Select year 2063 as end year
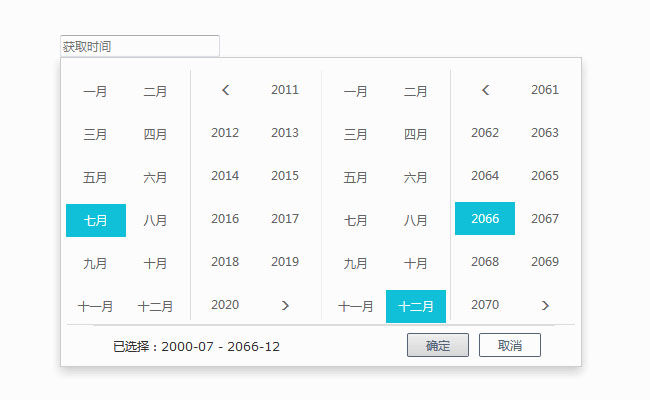The width and height of the screenshot is (650, 400). point(545,133)
